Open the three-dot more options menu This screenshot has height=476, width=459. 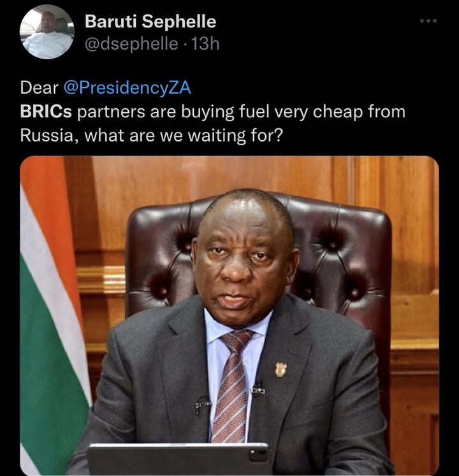click(428, 21)
